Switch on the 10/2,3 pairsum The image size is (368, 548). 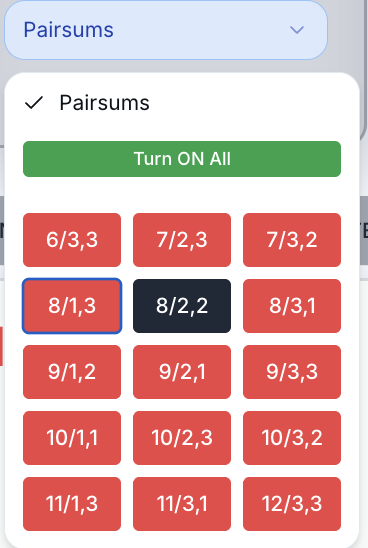pos(182,438)
